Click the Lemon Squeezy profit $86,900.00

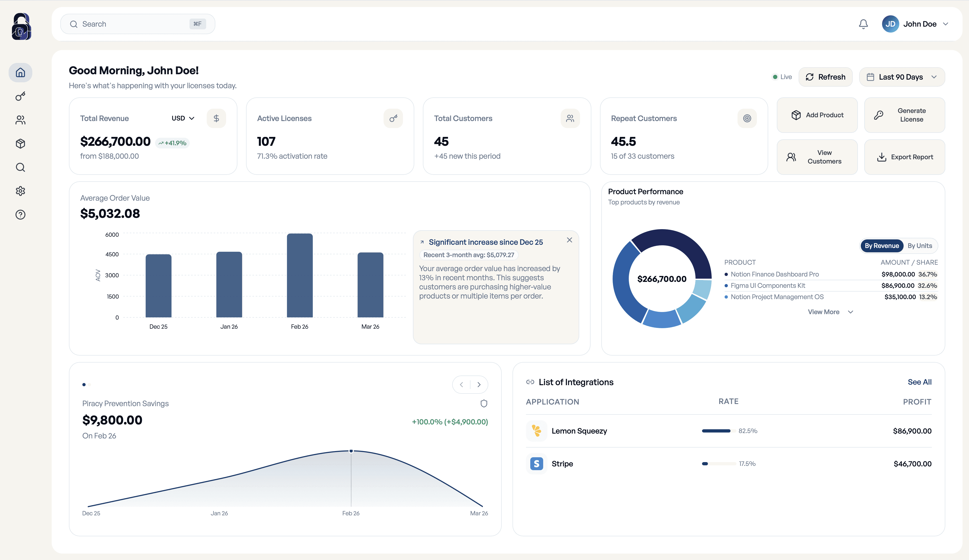click(912, 431)
